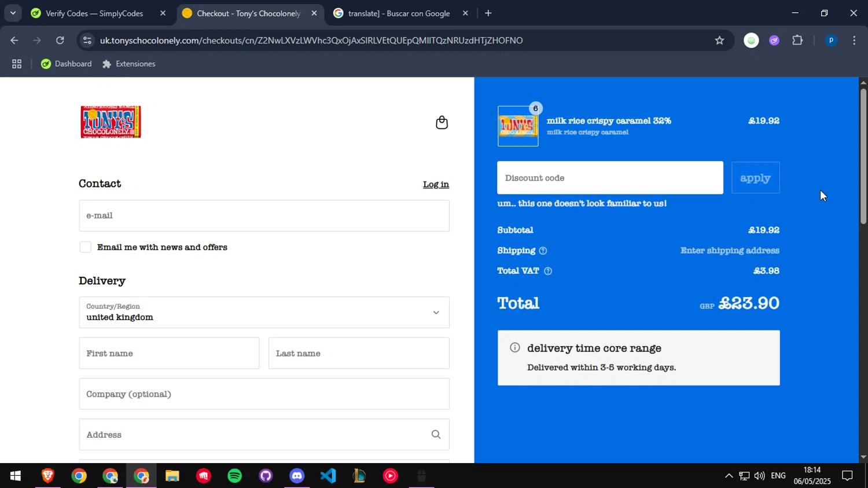Viewport: 868px width, 488px height.
Task: Bookmark this page with the star icon
Action: click(x=719, y=40)
